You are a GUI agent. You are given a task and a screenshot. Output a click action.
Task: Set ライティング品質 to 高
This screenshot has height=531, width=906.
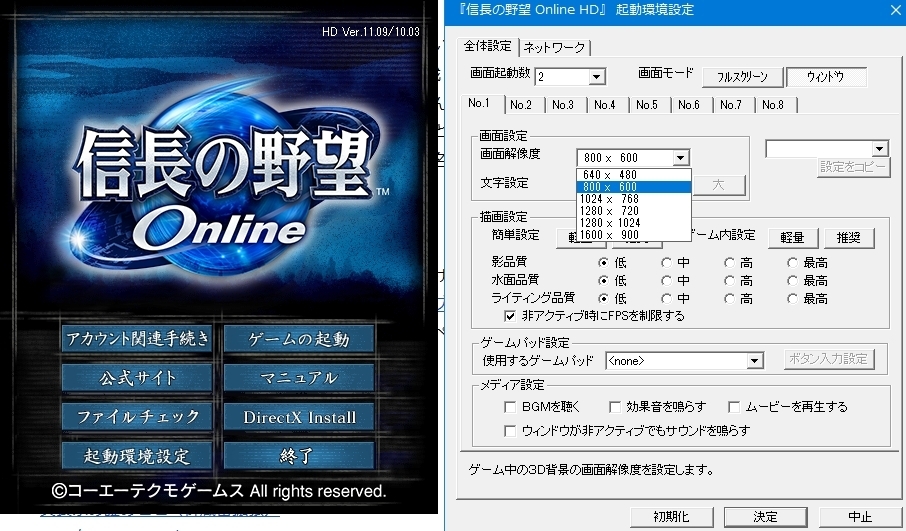tap(729, 299)
